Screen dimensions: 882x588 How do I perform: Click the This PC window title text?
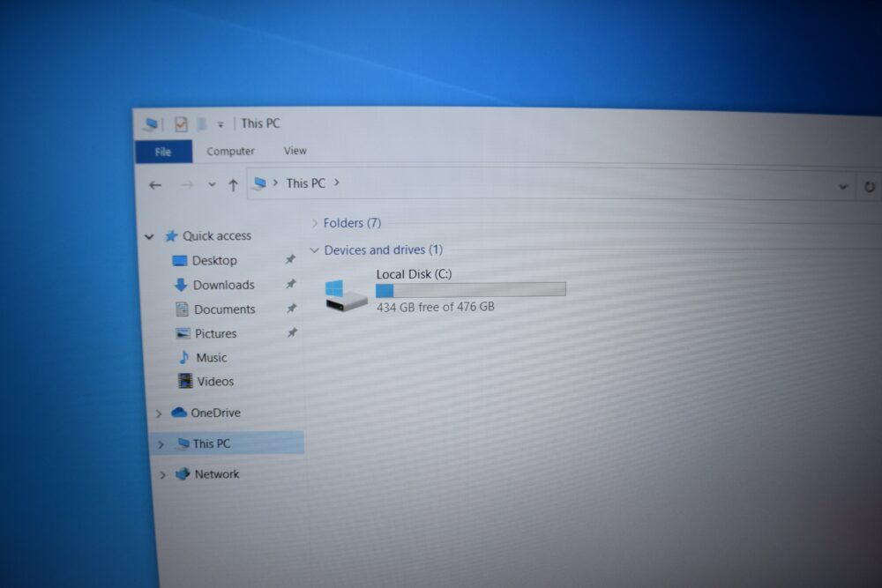(x=260, y=123)
